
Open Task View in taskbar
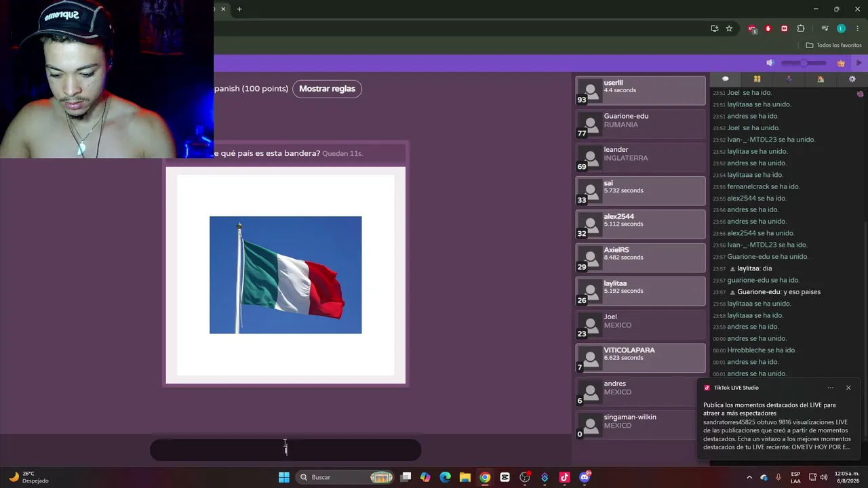tap(406, 477)
